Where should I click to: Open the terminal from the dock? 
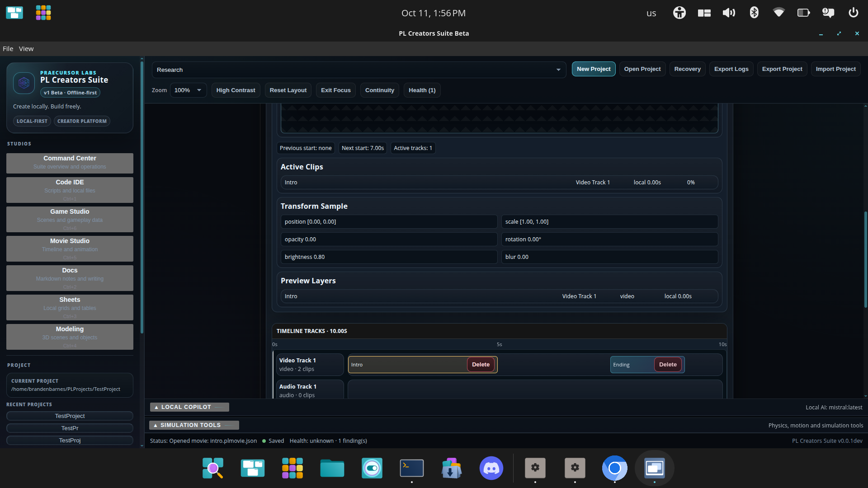pyautogui.click(x=412, y=468)
